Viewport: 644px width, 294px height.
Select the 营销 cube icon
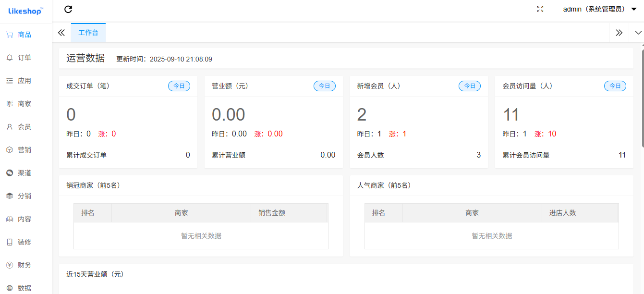tap(10, 150)
